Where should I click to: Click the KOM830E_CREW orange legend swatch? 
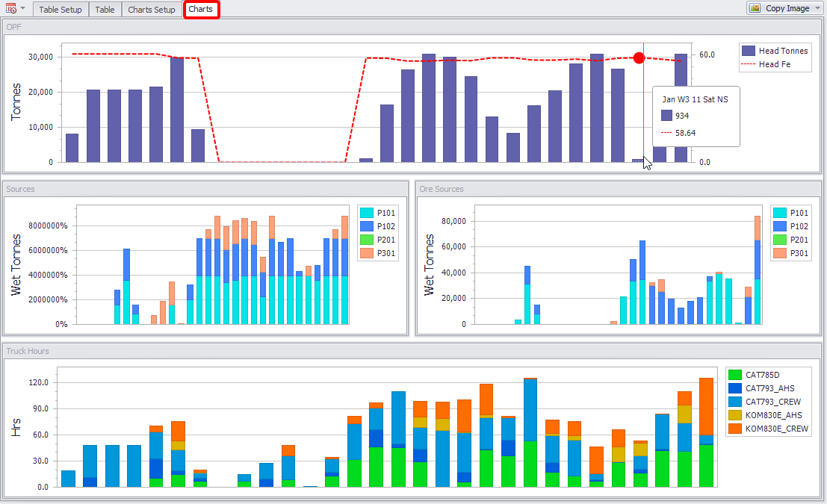pyautogui.click(x=734, y=429)
